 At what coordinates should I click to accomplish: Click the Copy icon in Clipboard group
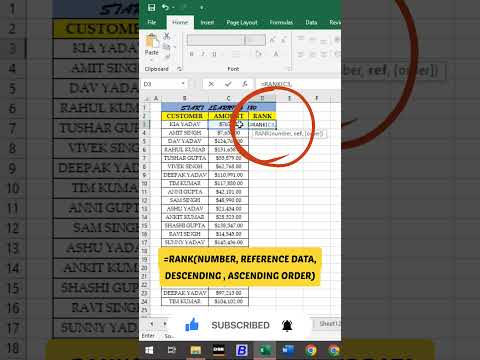[x=167, y=47]
